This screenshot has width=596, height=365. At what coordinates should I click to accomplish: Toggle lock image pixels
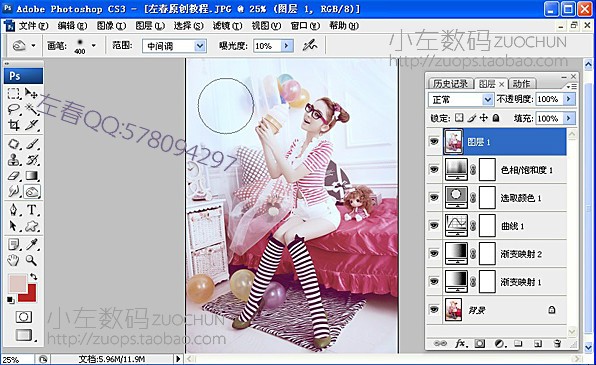coord(471,118)
